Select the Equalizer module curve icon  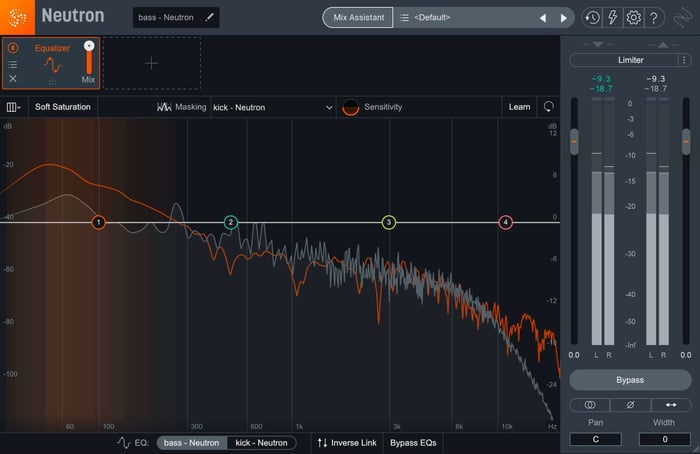(53, 66)
